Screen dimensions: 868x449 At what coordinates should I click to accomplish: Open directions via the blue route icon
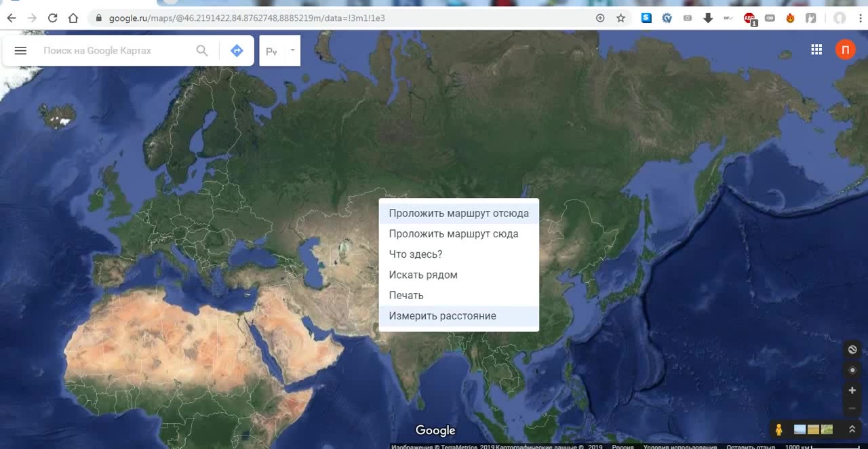point(237,51)
